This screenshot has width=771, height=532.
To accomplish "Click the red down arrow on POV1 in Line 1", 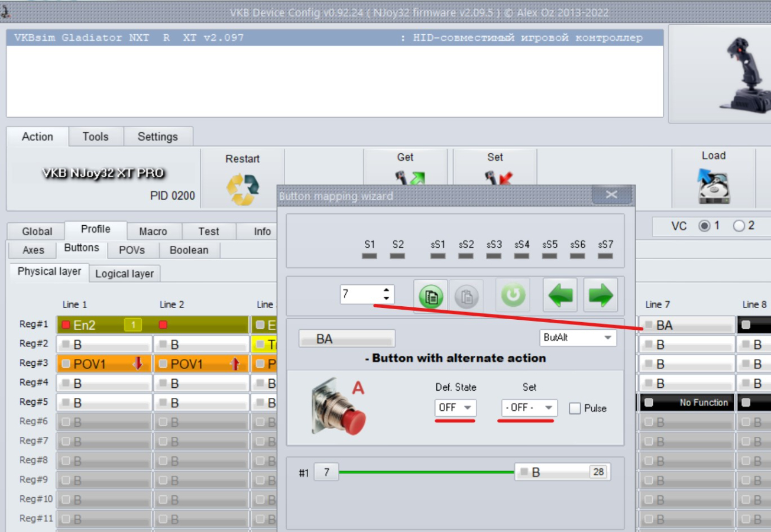I will click(x=138, y=364).
